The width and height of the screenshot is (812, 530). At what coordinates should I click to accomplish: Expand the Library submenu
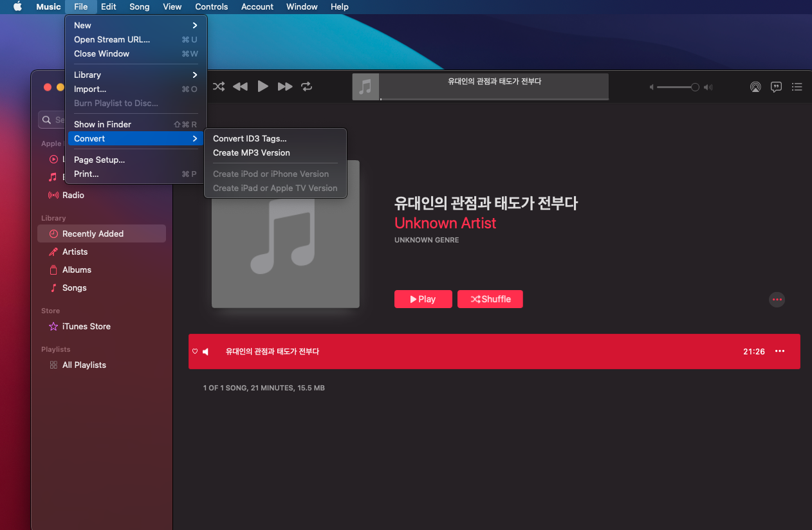click(136, 75)
